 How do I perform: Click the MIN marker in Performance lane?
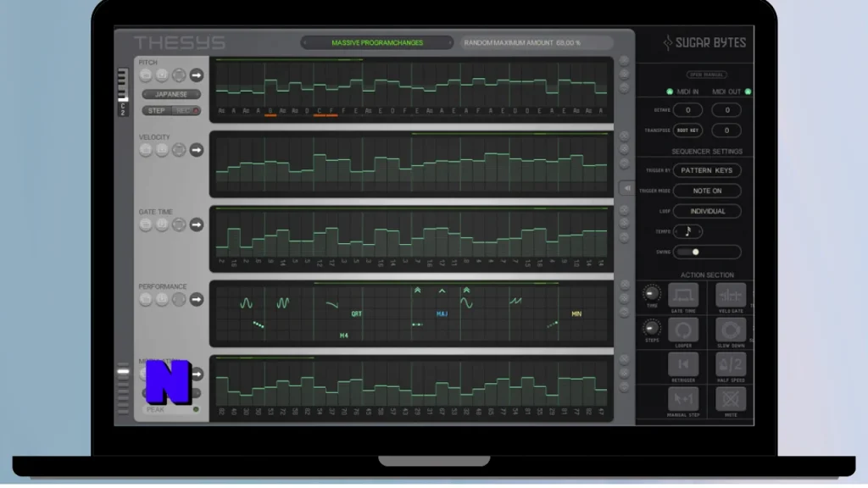pos(576,313)
